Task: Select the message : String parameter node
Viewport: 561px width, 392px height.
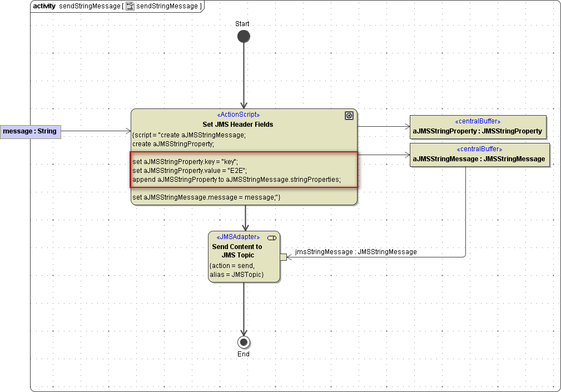Action: coord(30,132)
